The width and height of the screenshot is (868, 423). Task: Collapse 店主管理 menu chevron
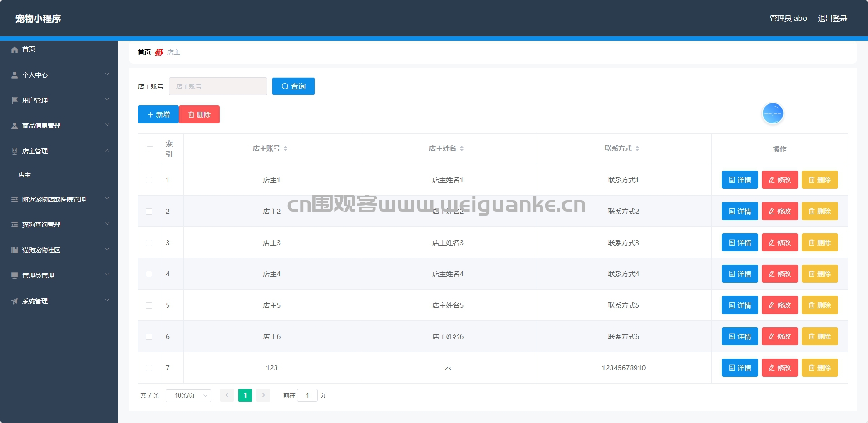pyautogui.click(x=107, y=150)
